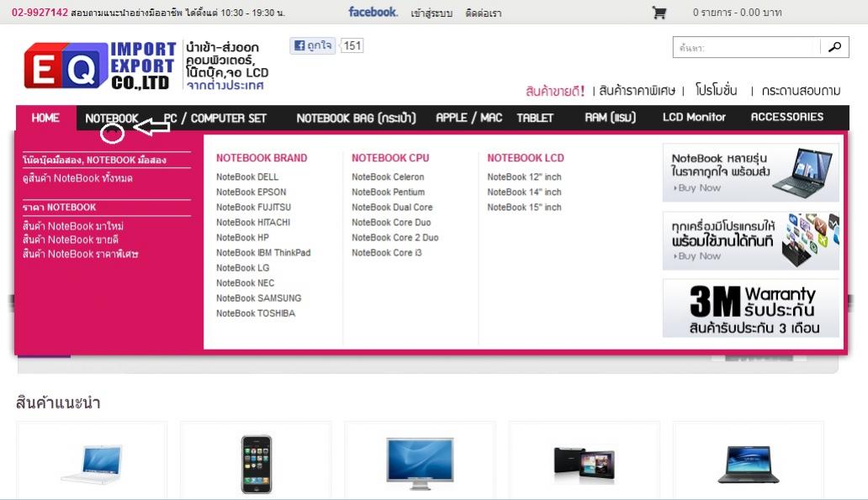Open the RAM menu item
Viewport: 868px width, 500px height.
click(x=610, y=118)
